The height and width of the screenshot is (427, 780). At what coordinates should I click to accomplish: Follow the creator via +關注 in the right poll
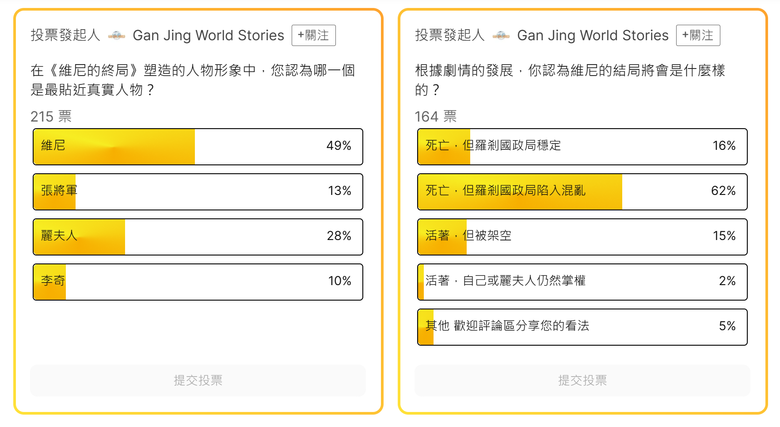coord(698,35)
